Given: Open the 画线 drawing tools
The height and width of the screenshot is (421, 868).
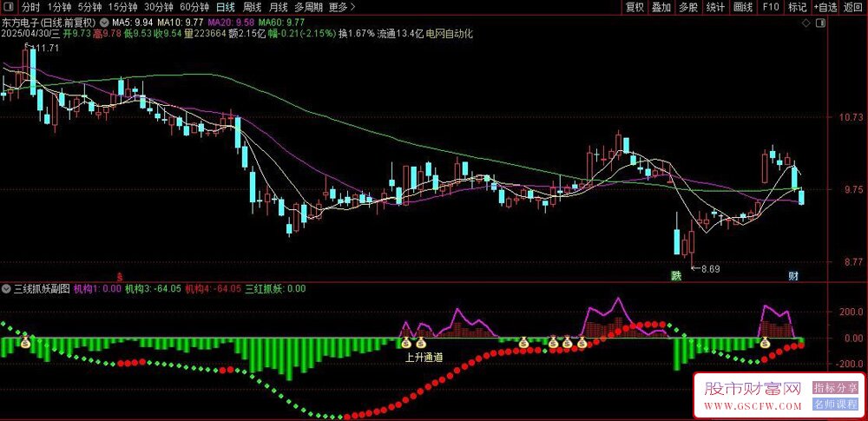Looking at the screenshot, I should coord(743,7).
